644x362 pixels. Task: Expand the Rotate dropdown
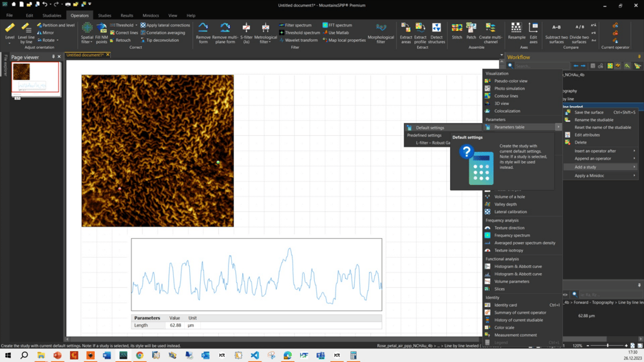tap(57, 41)
